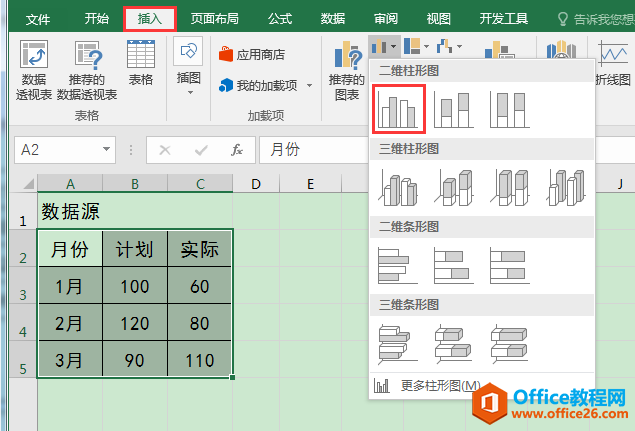The image size is (635, 431).
Task: Open the Formulas tab
Action: coord(279,19)
